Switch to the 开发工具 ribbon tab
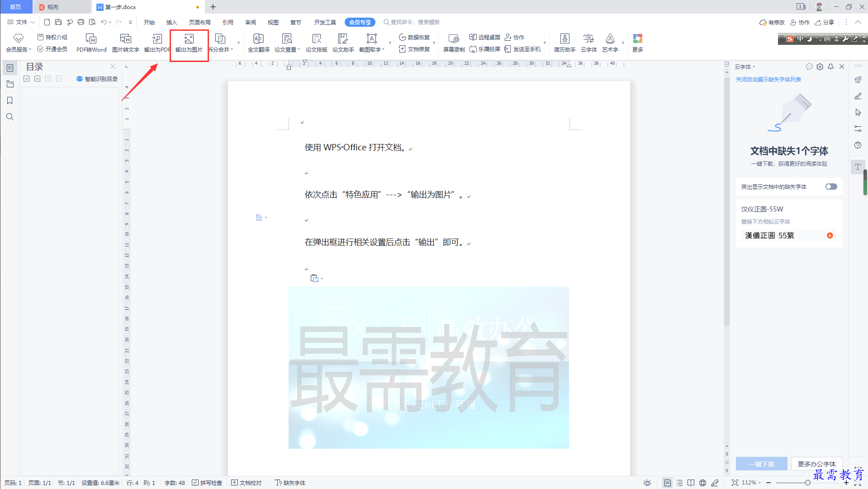This screenshot has width=868, height=489. tap(325, 22)
